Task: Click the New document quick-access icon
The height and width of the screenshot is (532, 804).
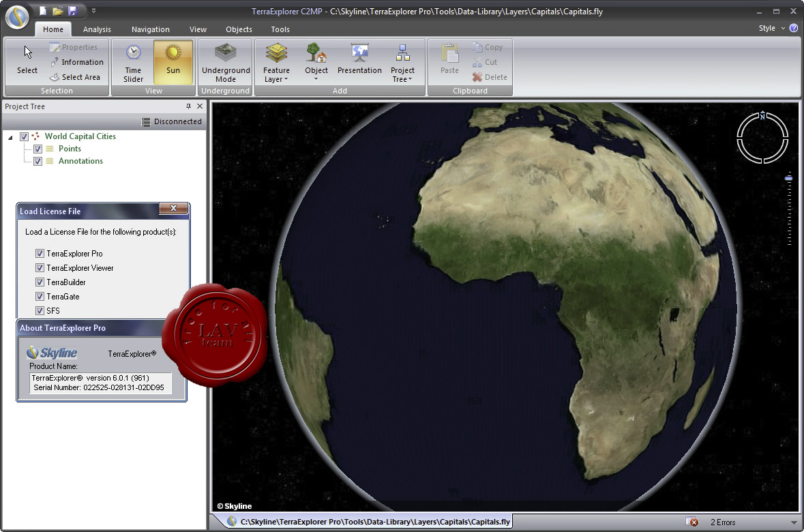Action: coord(43,11)
